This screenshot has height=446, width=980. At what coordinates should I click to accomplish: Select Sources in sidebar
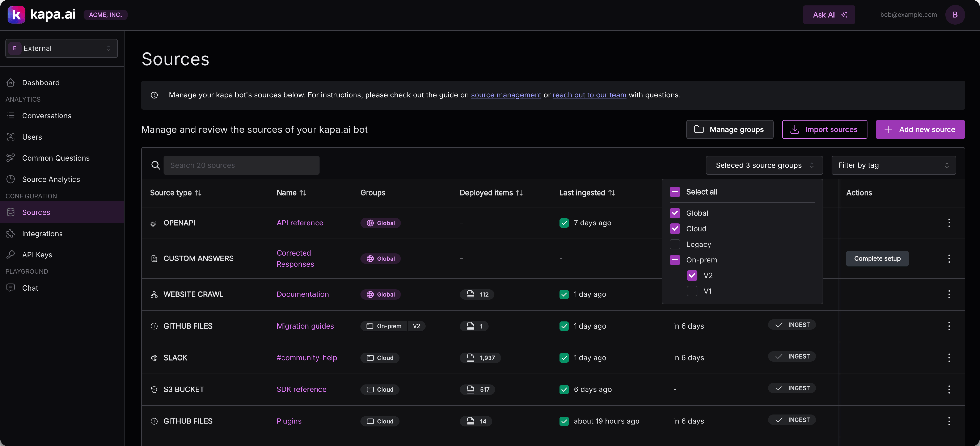62,212
